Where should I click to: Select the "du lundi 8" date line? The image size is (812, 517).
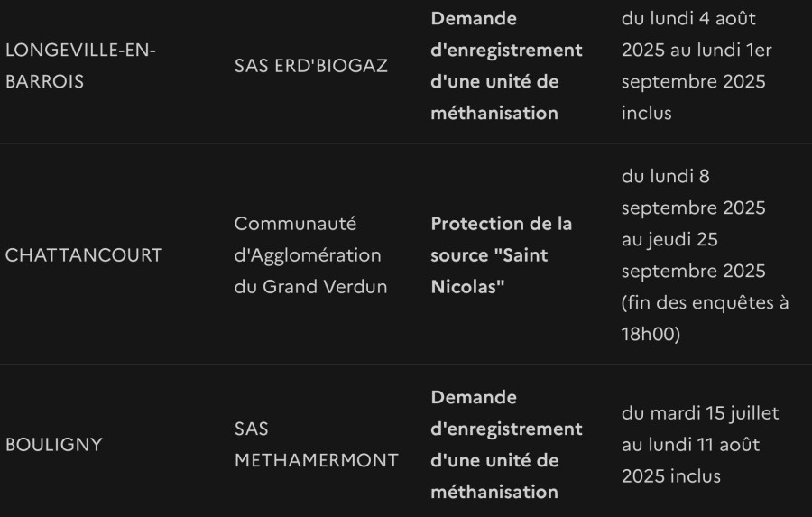[x=666, y=177]
